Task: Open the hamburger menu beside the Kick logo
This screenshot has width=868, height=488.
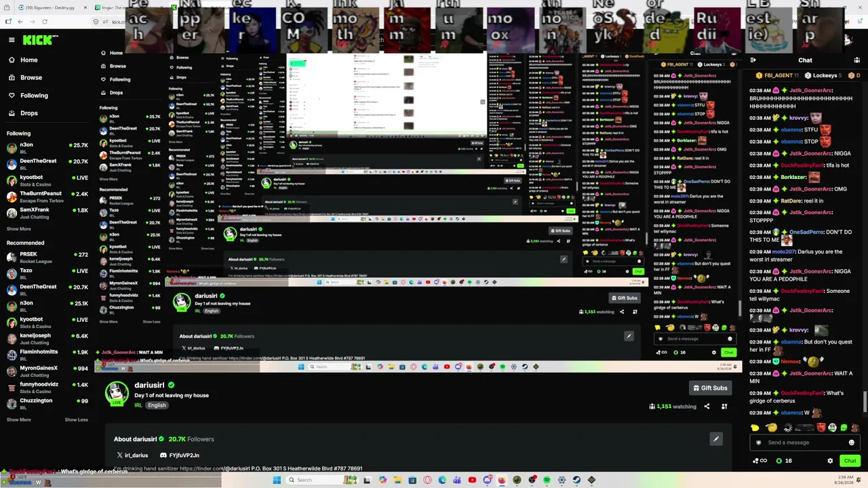Action: [x=11, y=40]
